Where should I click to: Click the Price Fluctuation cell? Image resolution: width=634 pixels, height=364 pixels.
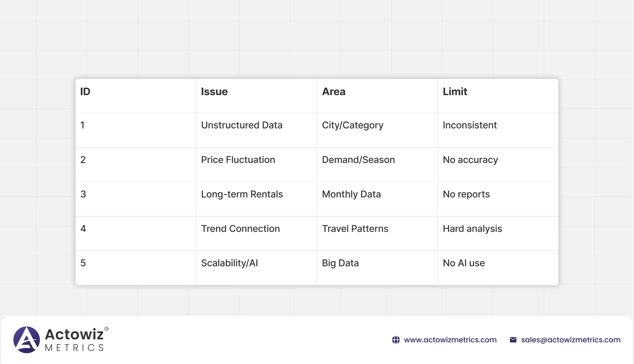[238, 160]
